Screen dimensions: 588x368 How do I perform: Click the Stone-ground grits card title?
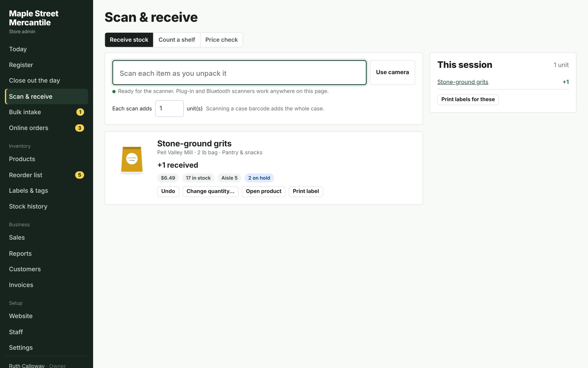(x=194, y=143)
